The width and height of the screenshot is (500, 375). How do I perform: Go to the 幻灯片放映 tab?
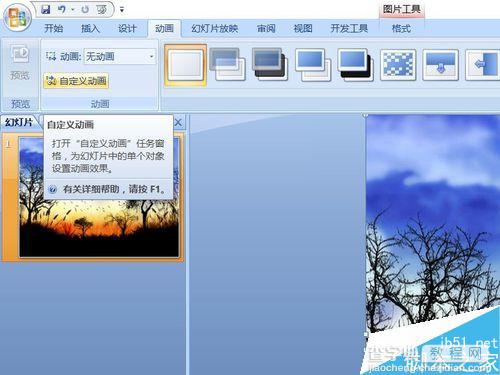[215, 28]
